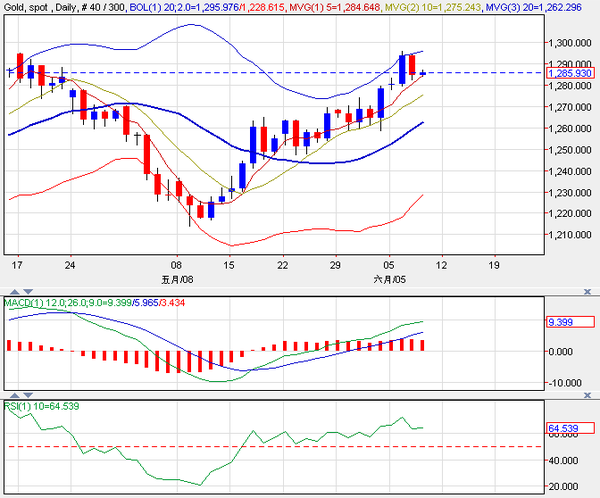This screenshot has width=600, height=498.
Task: Click the '# 40 / 300' bar count
Action: (103, 6)
